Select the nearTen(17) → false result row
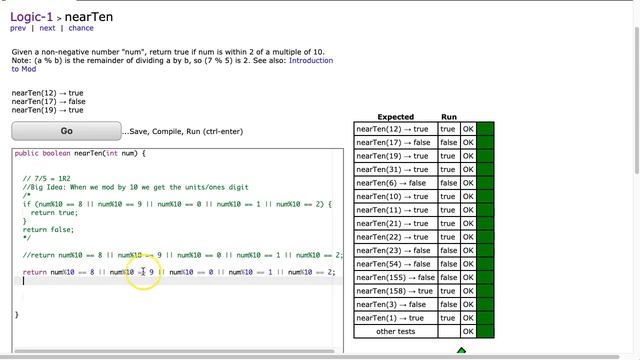 coord(424,142)
